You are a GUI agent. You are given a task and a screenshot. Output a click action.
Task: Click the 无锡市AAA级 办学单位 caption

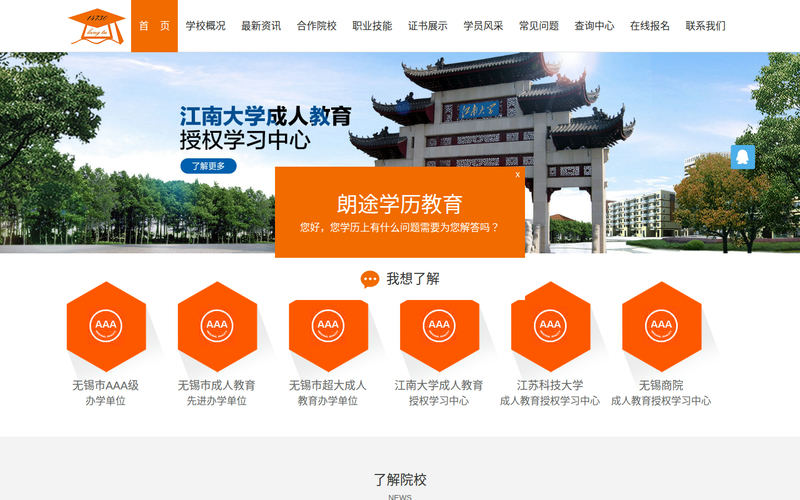(x=106, y=393)
